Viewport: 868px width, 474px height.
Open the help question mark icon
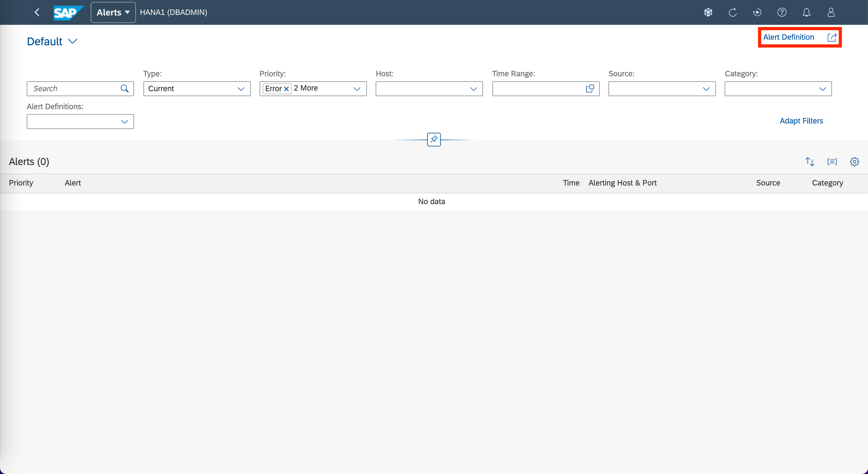tap(782, 12)
